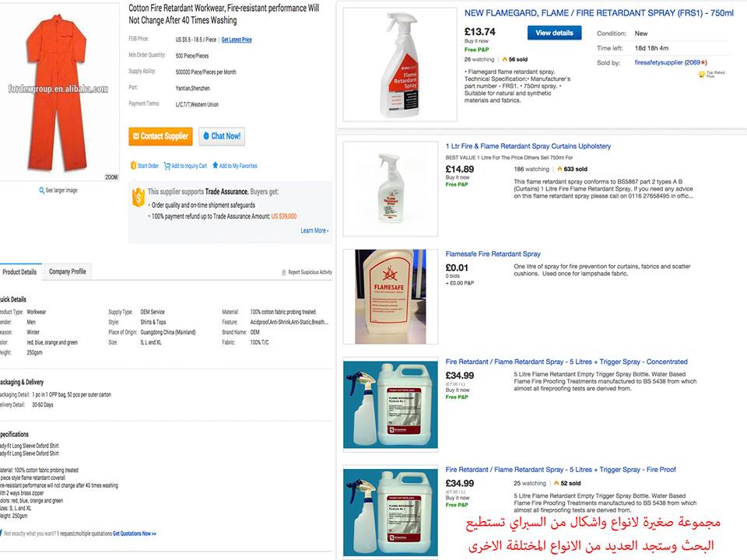Click the Add to Inquiry Cart icon
Viewport: 747px width, 560px height.
click(x=167, y=166)
